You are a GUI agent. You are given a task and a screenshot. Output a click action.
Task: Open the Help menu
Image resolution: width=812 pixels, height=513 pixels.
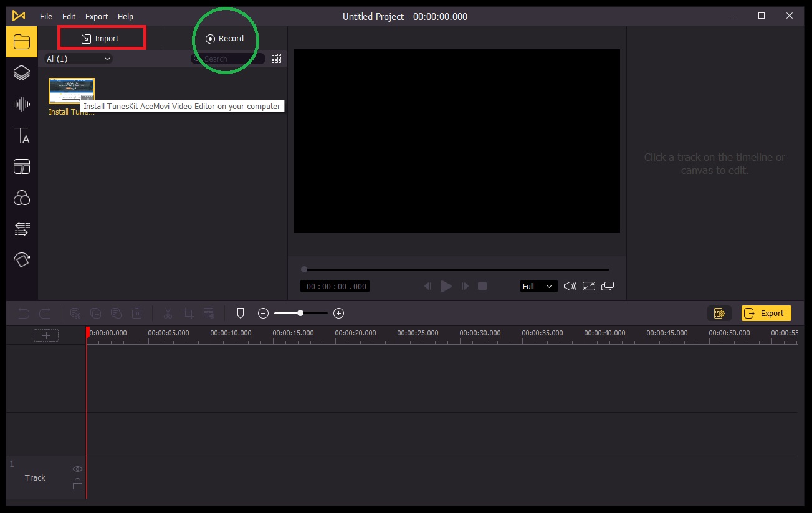pos(125,16)
